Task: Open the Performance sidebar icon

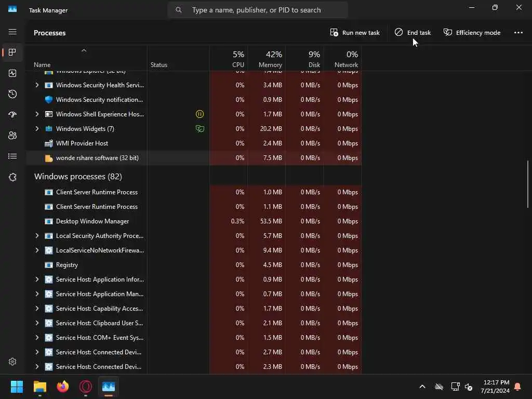Action: (x=12, y=73)
